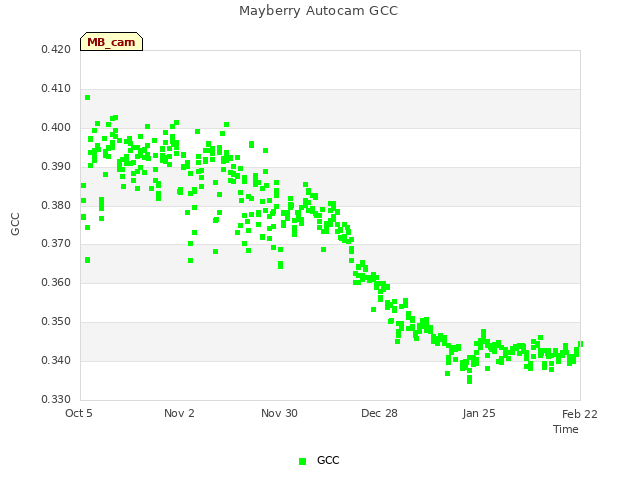Click the 0.410 y-axis value

pos(56,89)
